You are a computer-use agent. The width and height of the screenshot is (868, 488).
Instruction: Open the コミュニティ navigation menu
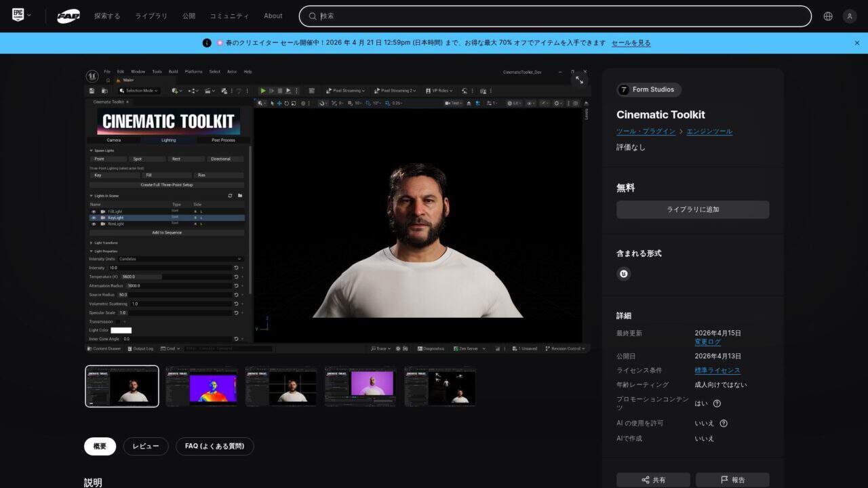(x=229, y=16)
